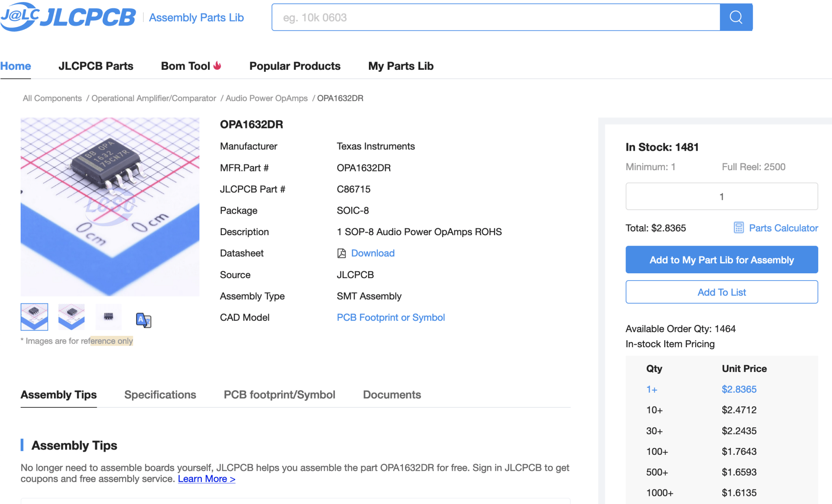Navigate to All Components breadcrumb
The height and width of the screenshot is (504, 832).
[x=52, y=98]
